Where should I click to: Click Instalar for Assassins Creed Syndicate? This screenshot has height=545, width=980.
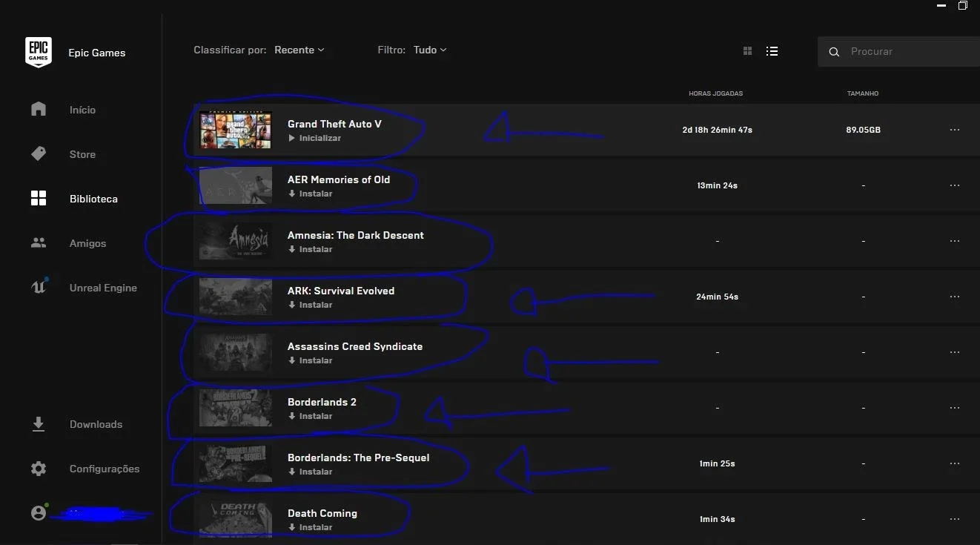tap(310, 360)
